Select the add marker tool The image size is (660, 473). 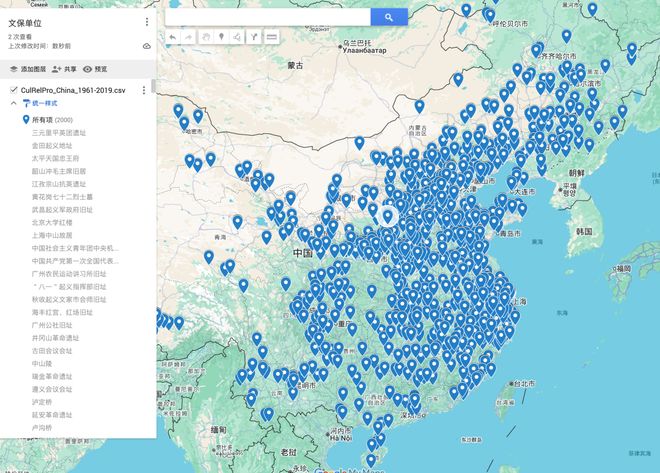221,37
